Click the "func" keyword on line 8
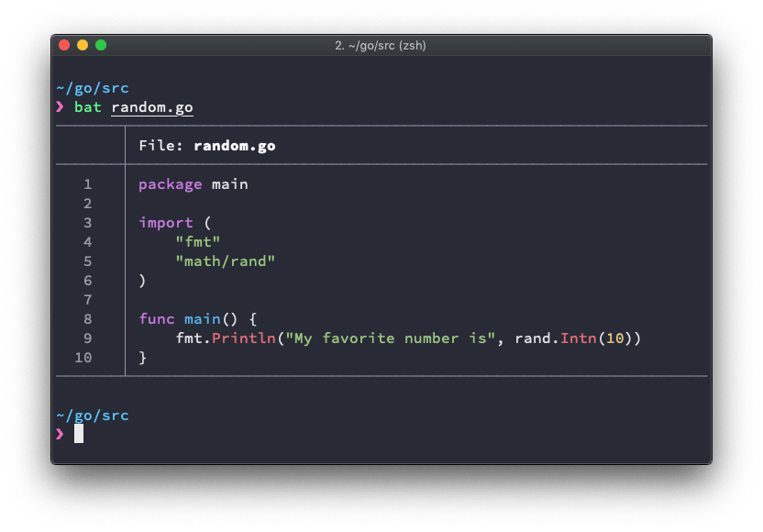 coord(157,319)
